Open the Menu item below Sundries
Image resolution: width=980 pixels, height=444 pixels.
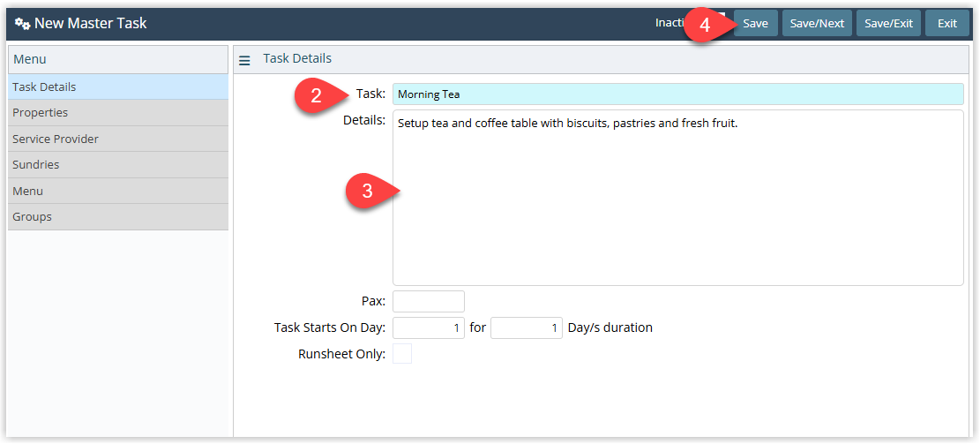(118, 191)
